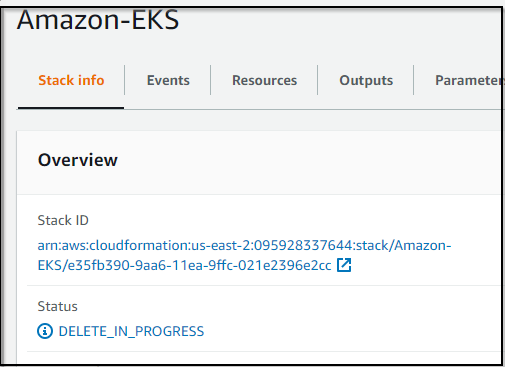
Task: Select the Outputs tab
Action: tap(366, 80)
